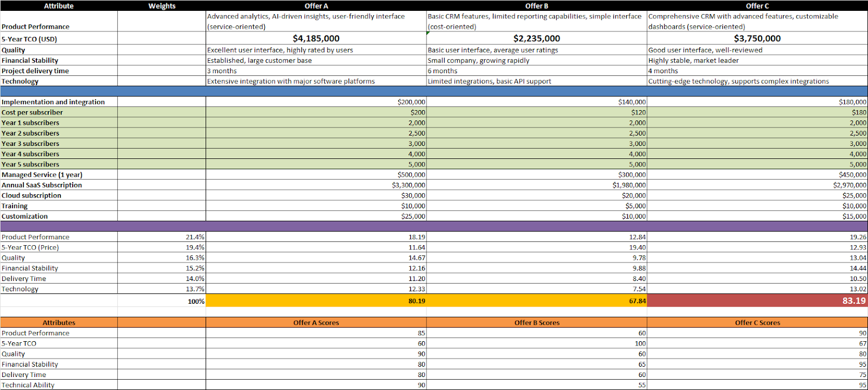
Task: Click Offer C weighted financial stability 14.44
Action: (757, 268)
